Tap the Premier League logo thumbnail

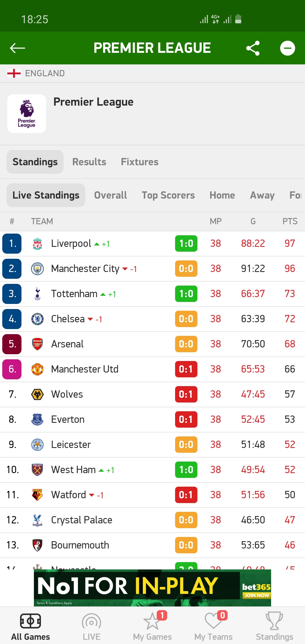pyautogui.click(x=27, y=114)
